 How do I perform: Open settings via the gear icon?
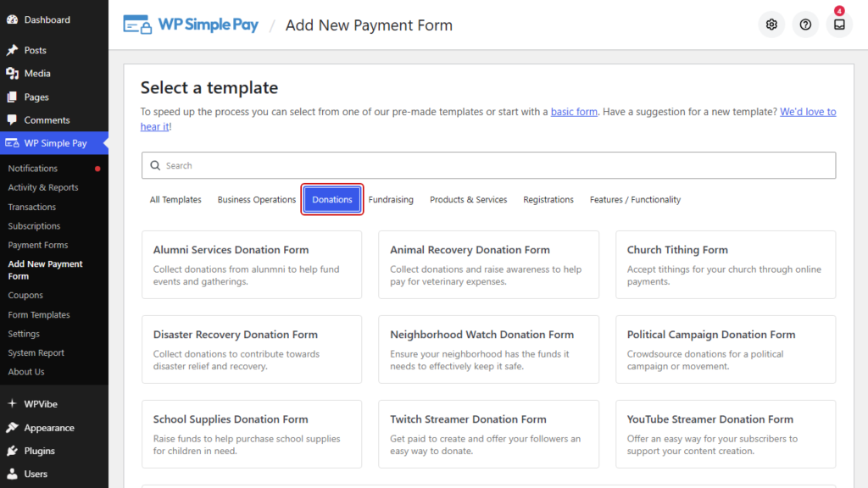(771, 25)
